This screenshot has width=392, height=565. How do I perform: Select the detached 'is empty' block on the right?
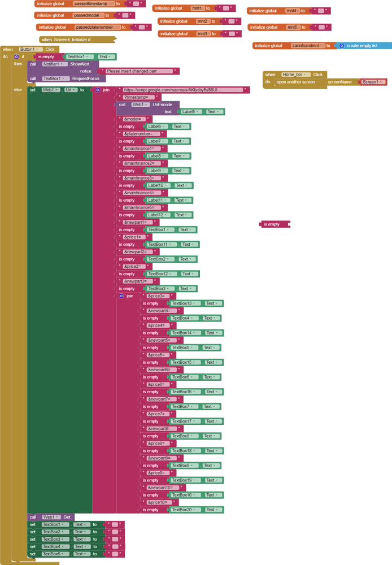[x=274, y=224]
